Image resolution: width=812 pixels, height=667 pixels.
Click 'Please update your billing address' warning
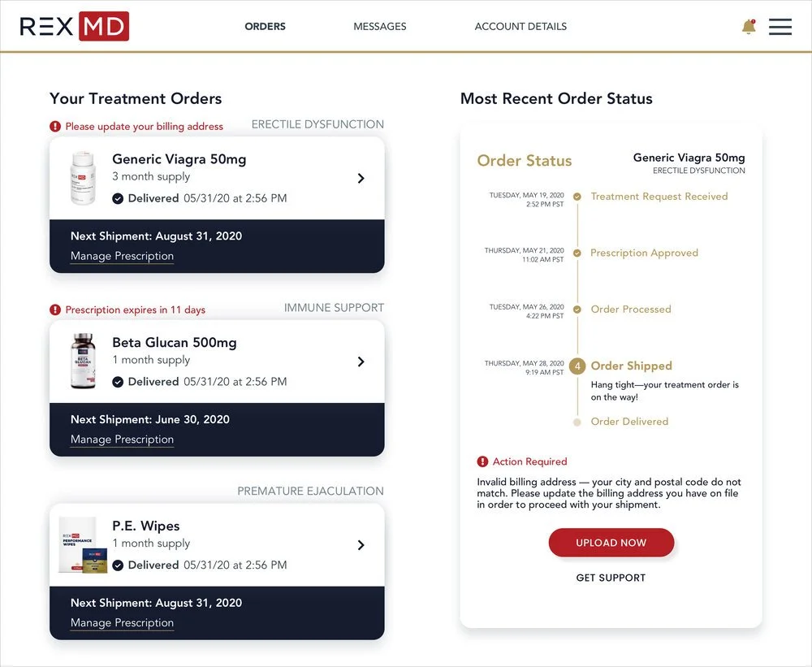(x=144, y=127)
